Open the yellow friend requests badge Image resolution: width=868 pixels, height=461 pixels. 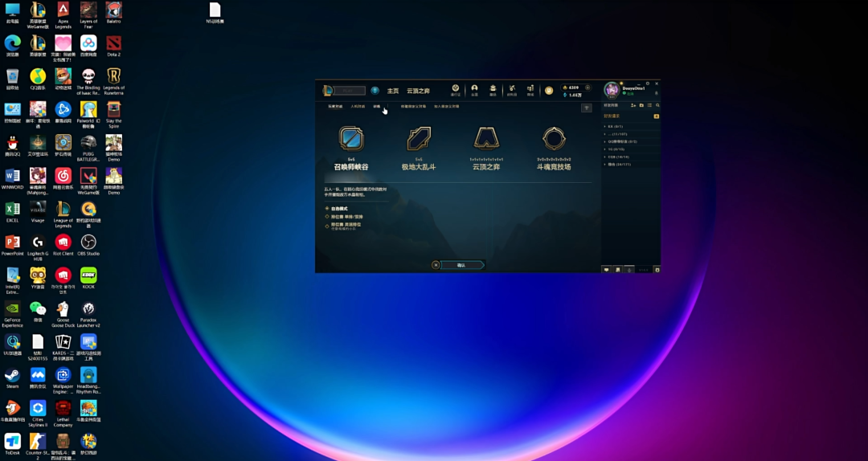[x=657, y=116]
